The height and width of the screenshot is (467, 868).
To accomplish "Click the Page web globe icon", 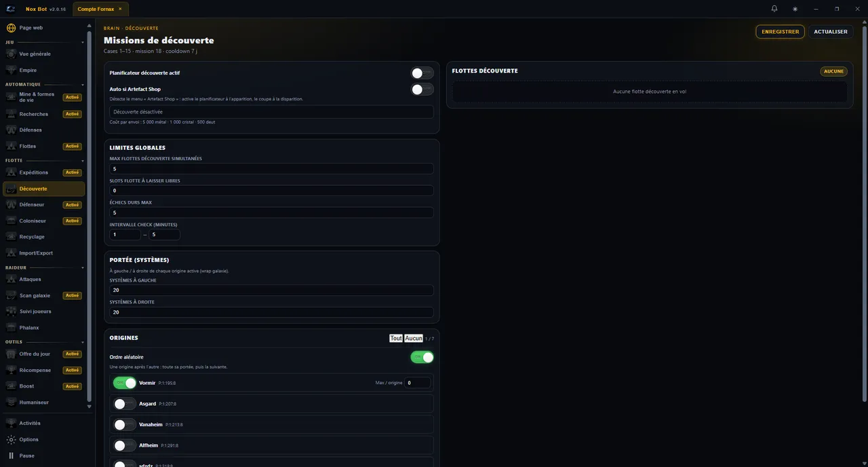I will (11, 28).
